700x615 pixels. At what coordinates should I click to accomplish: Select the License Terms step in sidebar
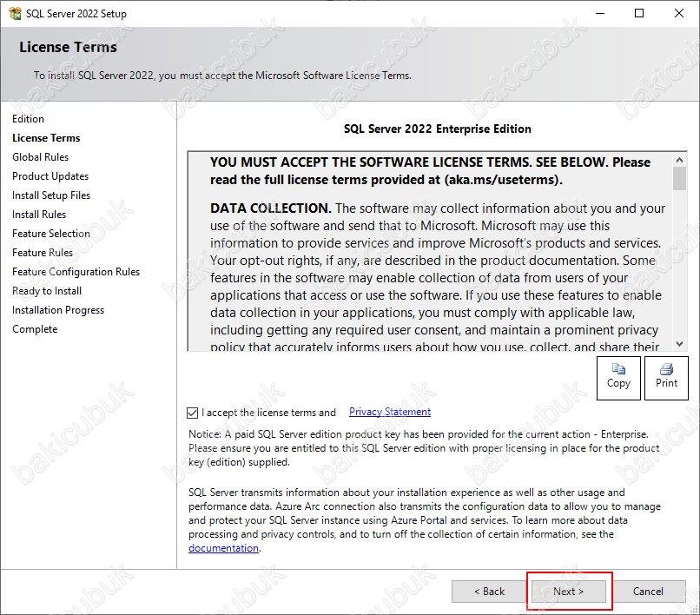pyautogui.click(x=46, y=138)
